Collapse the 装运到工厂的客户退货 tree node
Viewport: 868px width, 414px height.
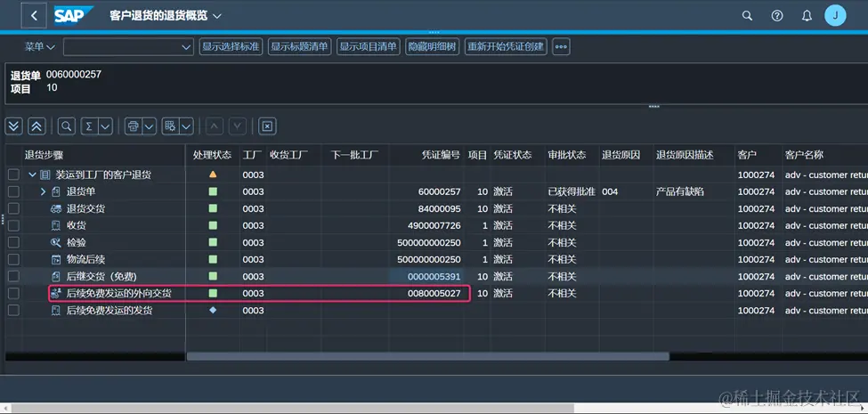pos(32,175)
